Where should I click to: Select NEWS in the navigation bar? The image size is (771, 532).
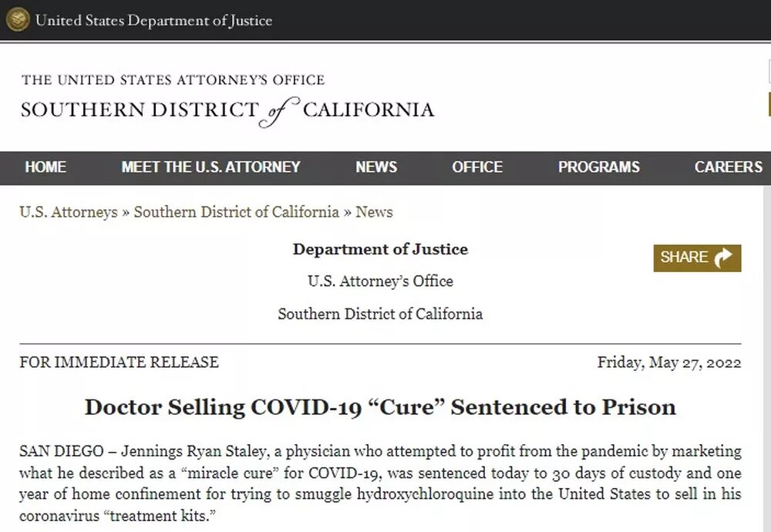(376, 167)
